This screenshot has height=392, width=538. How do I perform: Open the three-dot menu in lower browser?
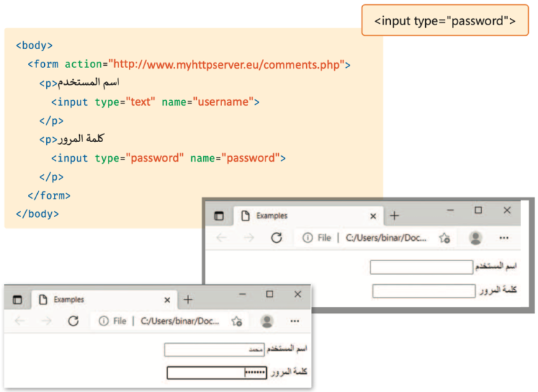(295, 321)
